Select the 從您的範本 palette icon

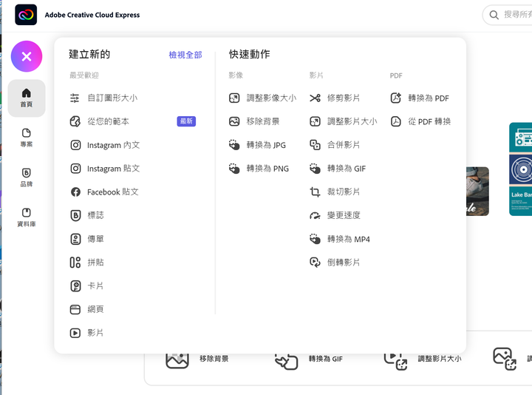click(75, 121)
